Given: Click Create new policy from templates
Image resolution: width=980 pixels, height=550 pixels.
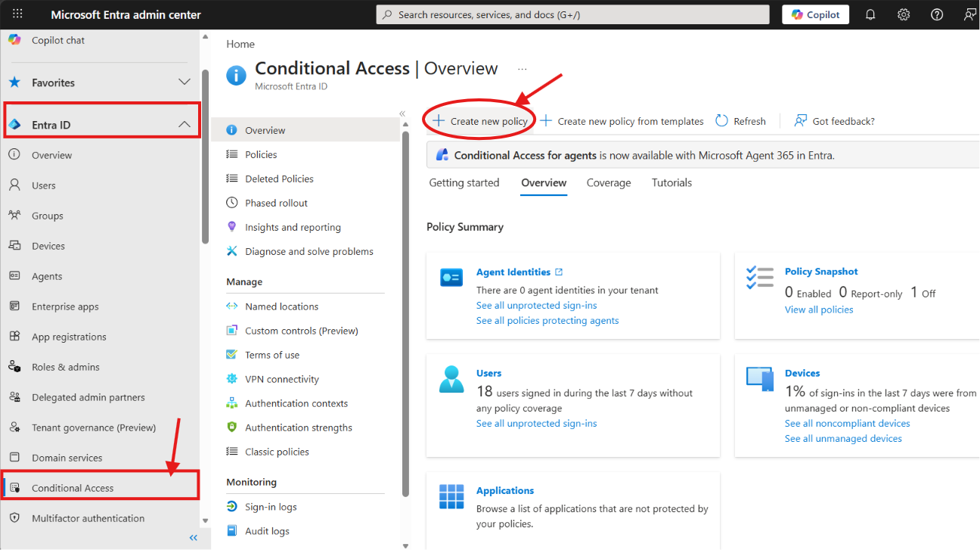Looking at the screenshot, I should 622,121.
